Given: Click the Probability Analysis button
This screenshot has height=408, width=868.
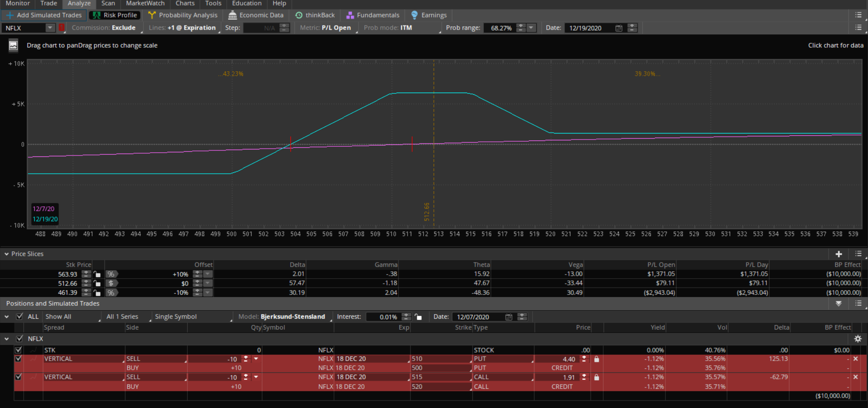Looking at the screenshot, I should click(x=183, y=15).
